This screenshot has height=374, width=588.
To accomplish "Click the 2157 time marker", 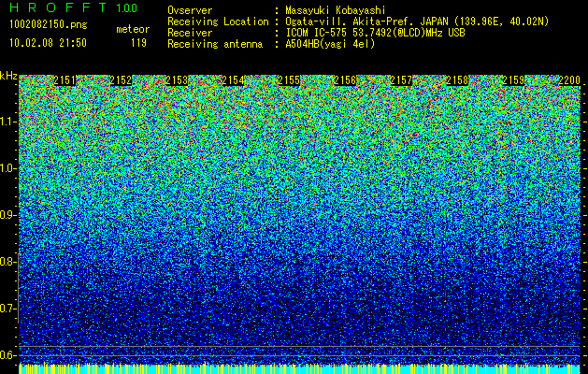I will tap(401, 80).
